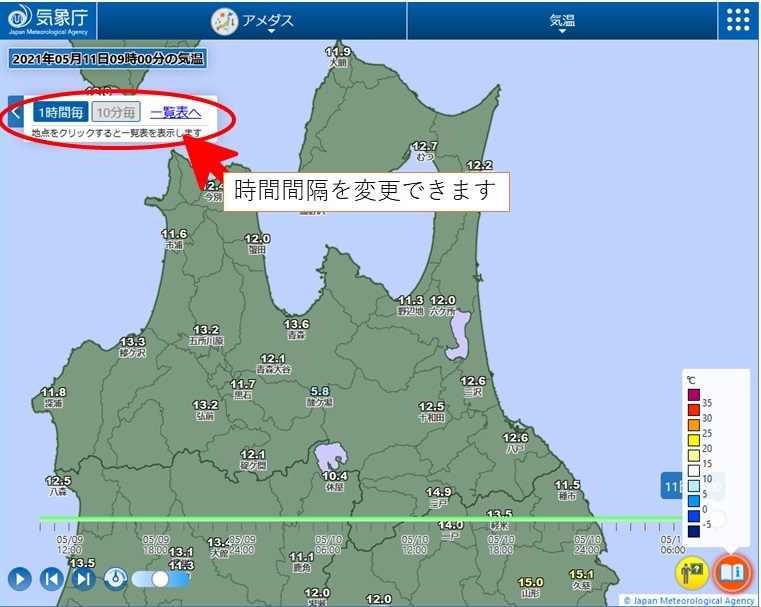
Task: Select 弘前 station showing 13.2
Action: [205, 410]
